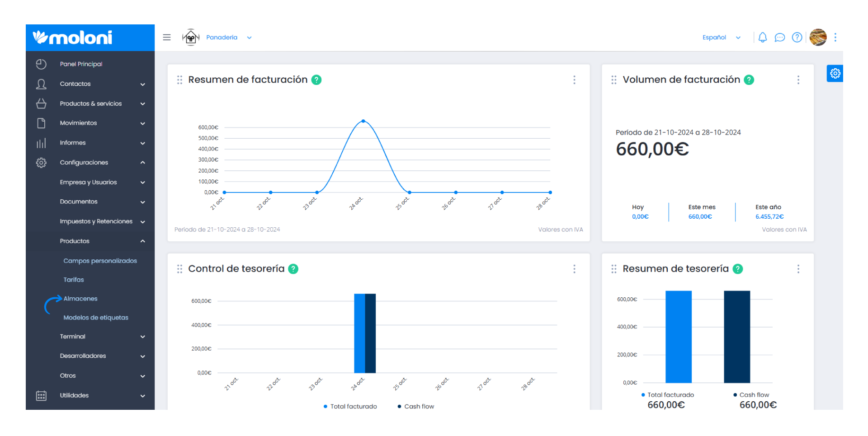Toggle Total facturado legend in Control de tesorería
The width and height of the screenshot is (868, 436).
[x=350, y=407]
